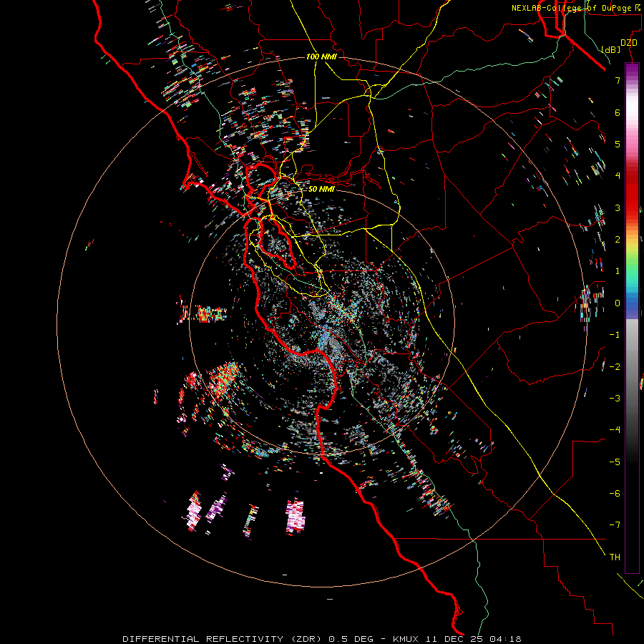Pick the -1 scale label
Viewport: 644px width, 644px height.
click(x=615, y=335)
